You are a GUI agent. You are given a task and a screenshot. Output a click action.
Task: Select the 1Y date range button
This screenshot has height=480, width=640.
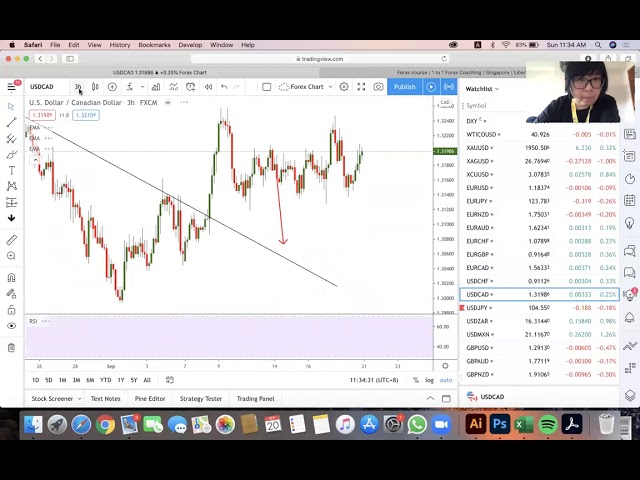pyautogui.click(x=120, y=380)
